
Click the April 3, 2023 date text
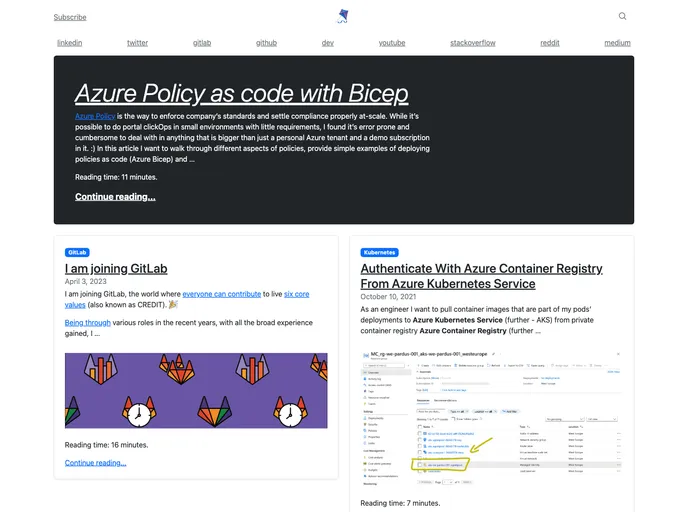(x=86, y=281)
